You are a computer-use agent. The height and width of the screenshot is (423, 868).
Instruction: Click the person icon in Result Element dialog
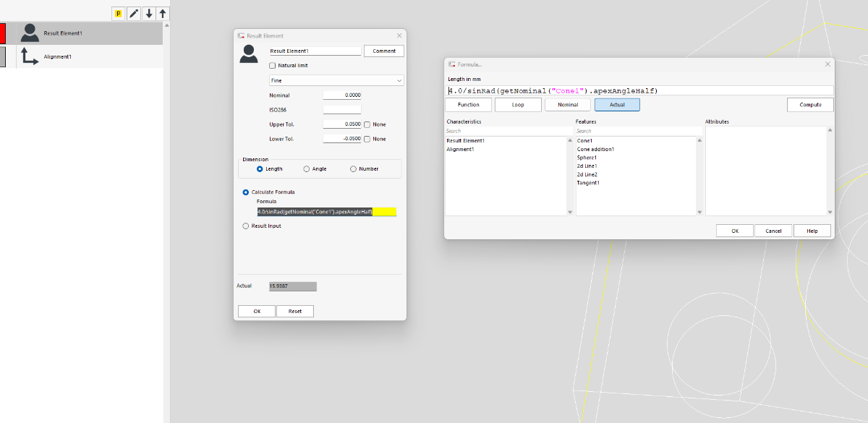click(249, 54)
